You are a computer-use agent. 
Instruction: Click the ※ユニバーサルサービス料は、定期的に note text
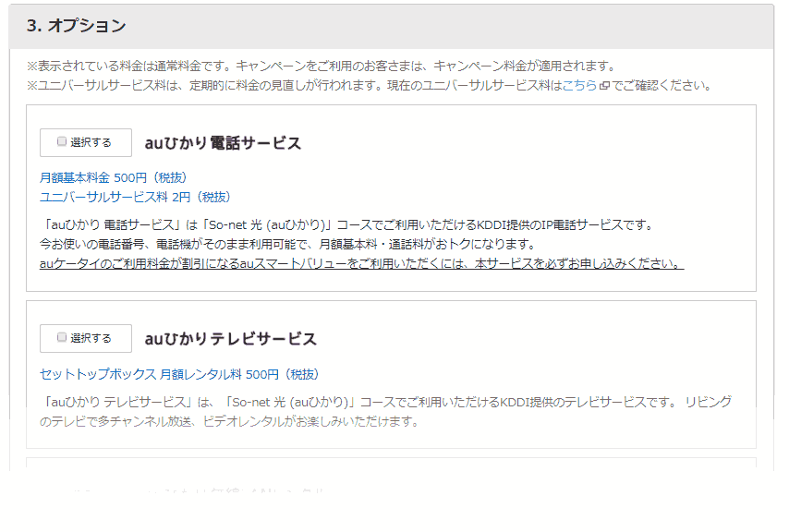370,86
